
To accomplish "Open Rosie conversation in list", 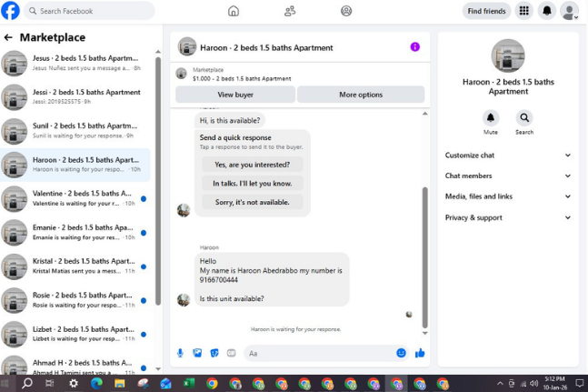I will tap(75, 300).
